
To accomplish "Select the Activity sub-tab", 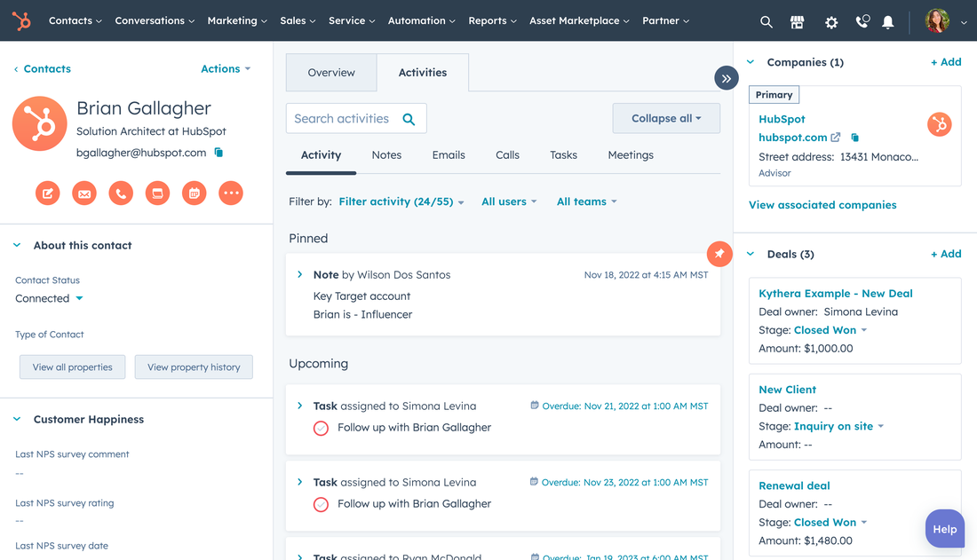I will tap(321, 155).
